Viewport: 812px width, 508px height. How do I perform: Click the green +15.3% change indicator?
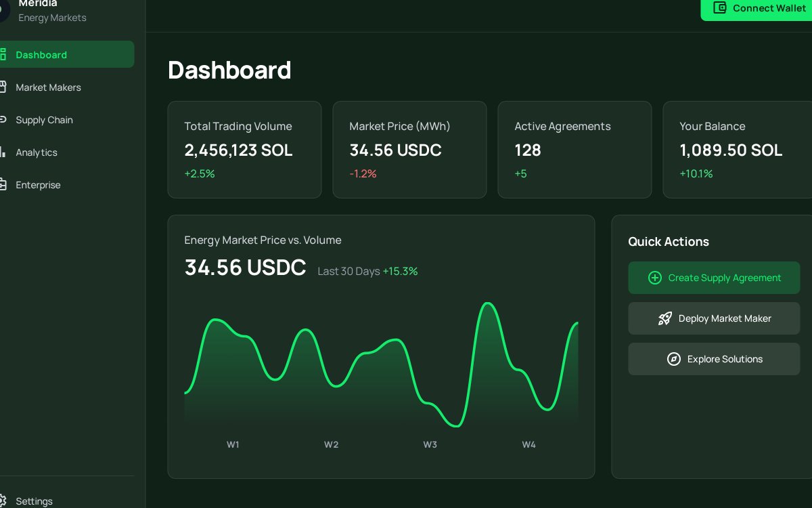pyautogui.click(x=400, y=271)
